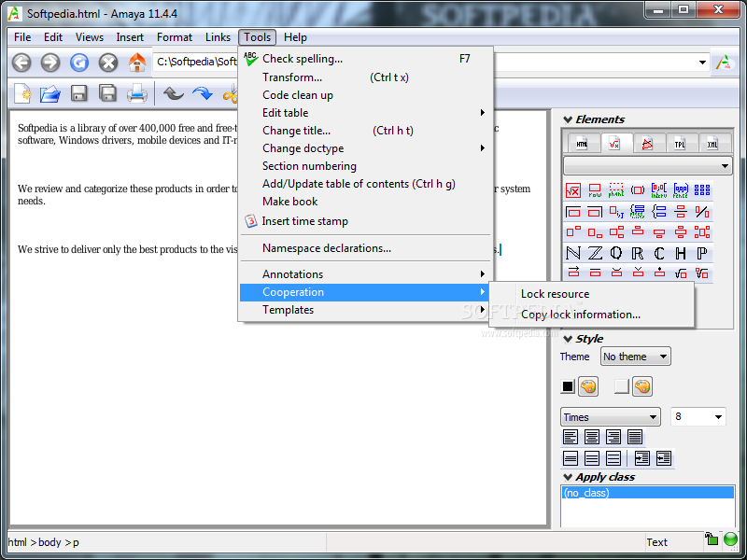
Task: Insert complex numbers symbol C
Action: click(659, 253)
